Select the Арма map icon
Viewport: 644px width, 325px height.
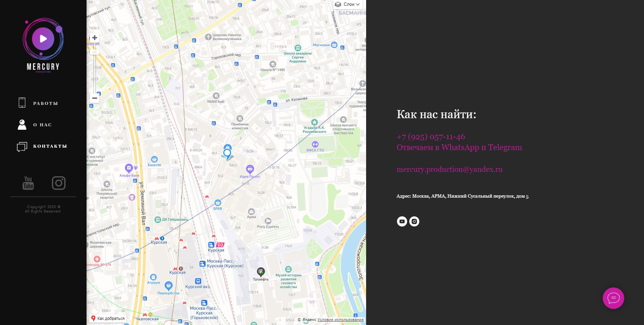coord(251,212)
